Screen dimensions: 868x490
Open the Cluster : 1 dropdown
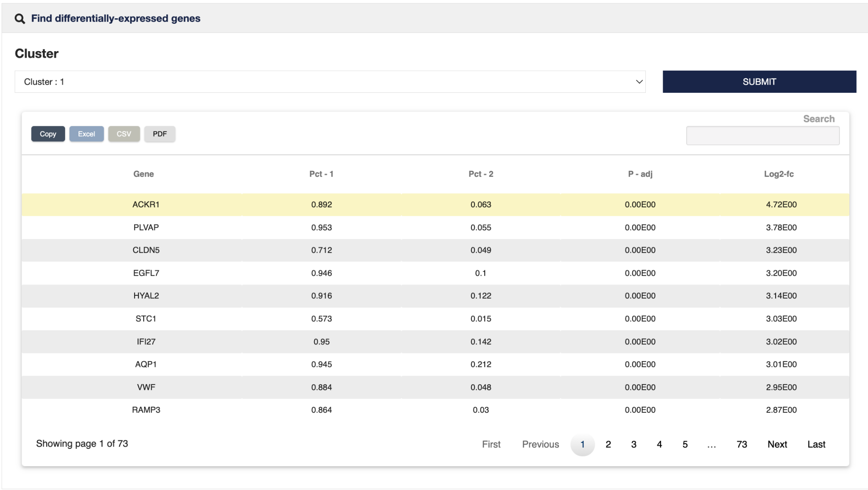330,82
